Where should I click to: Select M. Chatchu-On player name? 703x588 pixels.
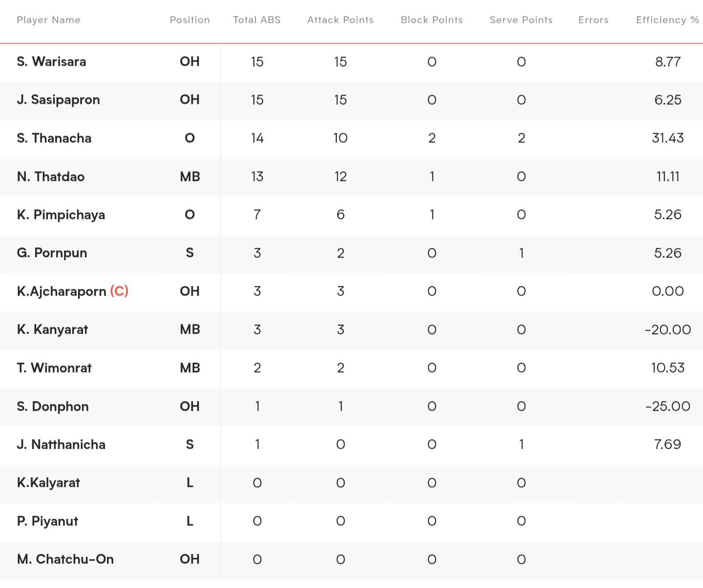[65, 559]
